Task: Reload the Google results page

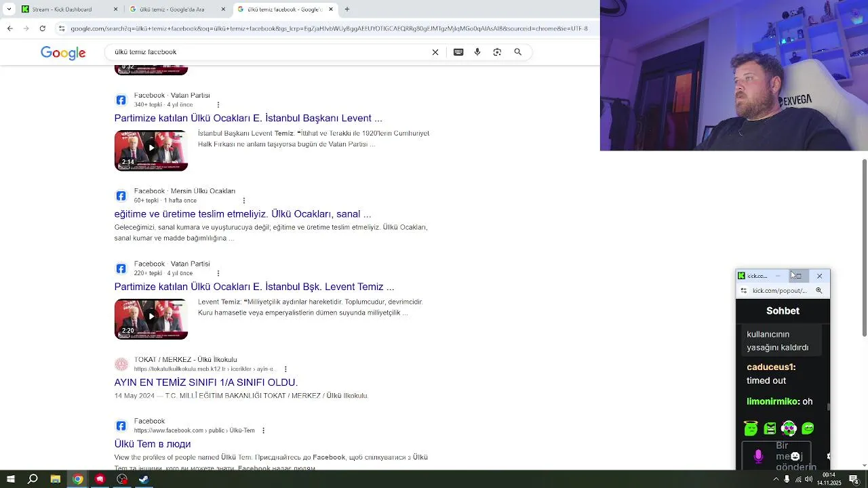Action: [x=42, y=28]
